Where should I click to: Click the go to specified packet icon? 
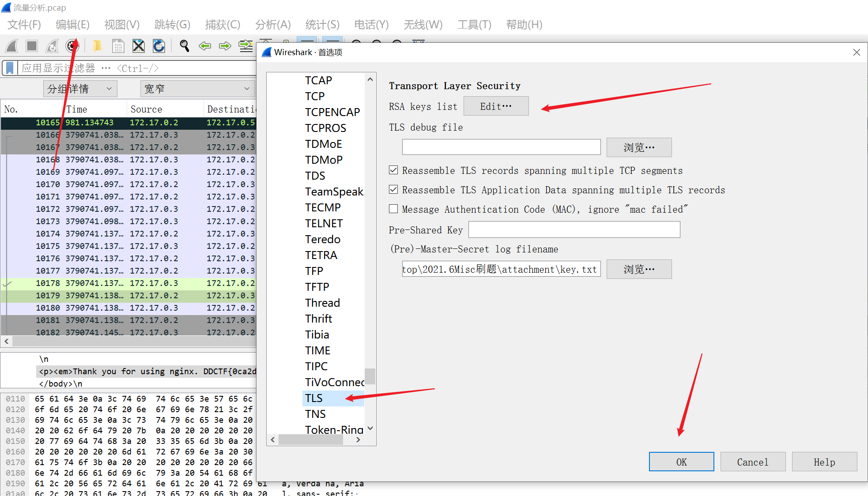245,46
